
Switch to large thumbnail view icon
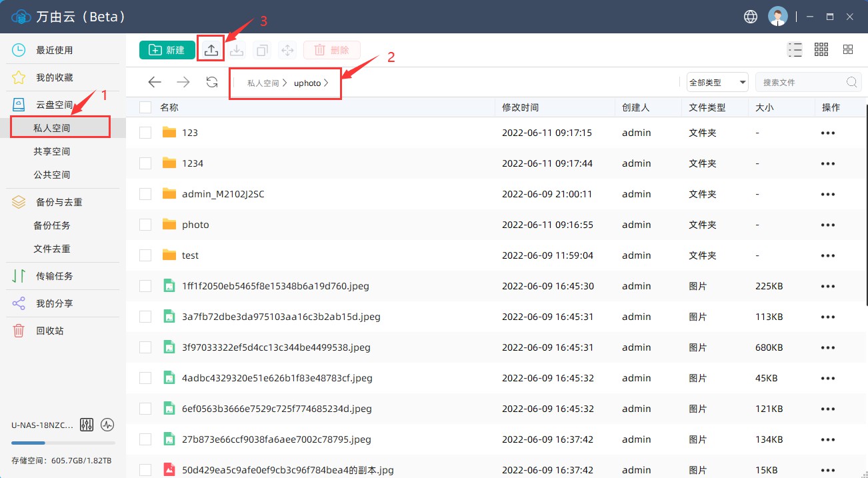click(x=848, y=50)
